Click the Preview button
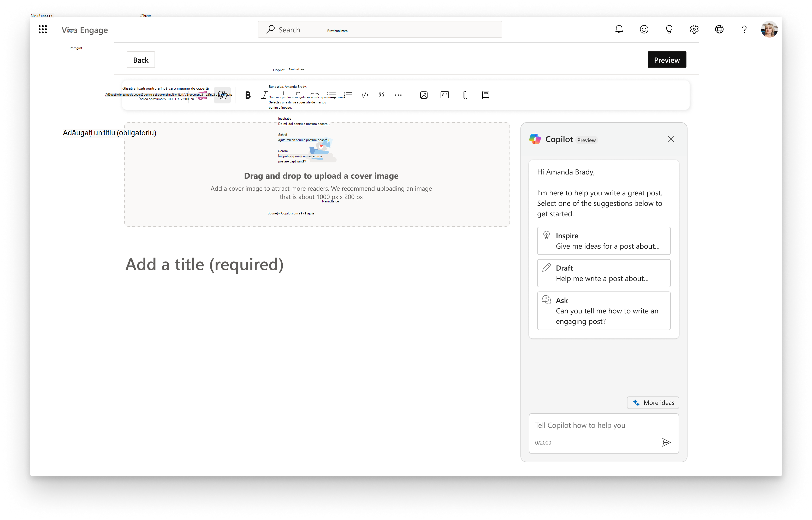The width and height of the screenshot is (812, 520). point(666,60)
